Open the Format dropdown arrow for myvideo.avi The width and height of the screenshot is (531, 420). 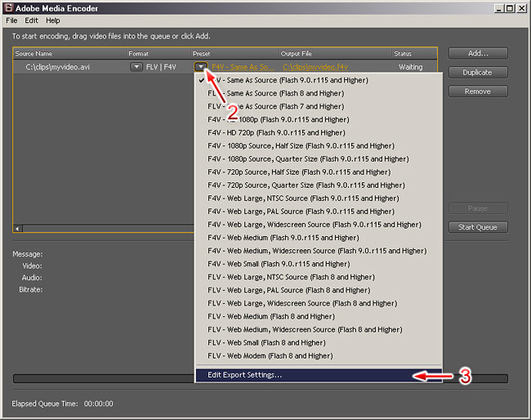click(x=136, y=67)
